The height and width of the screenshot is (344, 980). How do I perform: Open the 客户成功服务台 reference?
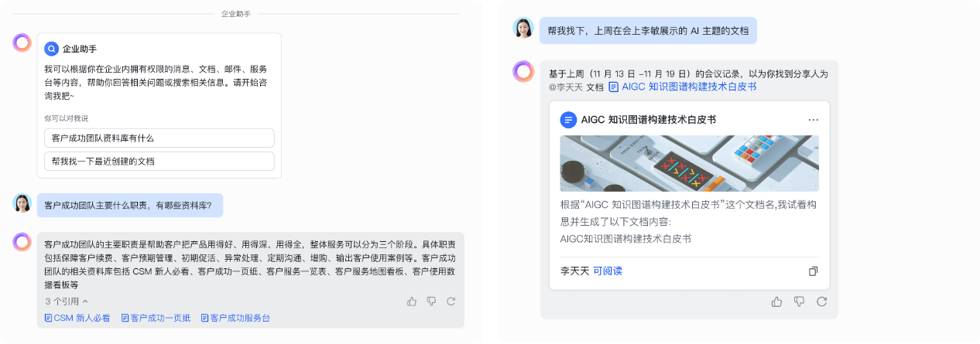235,318
